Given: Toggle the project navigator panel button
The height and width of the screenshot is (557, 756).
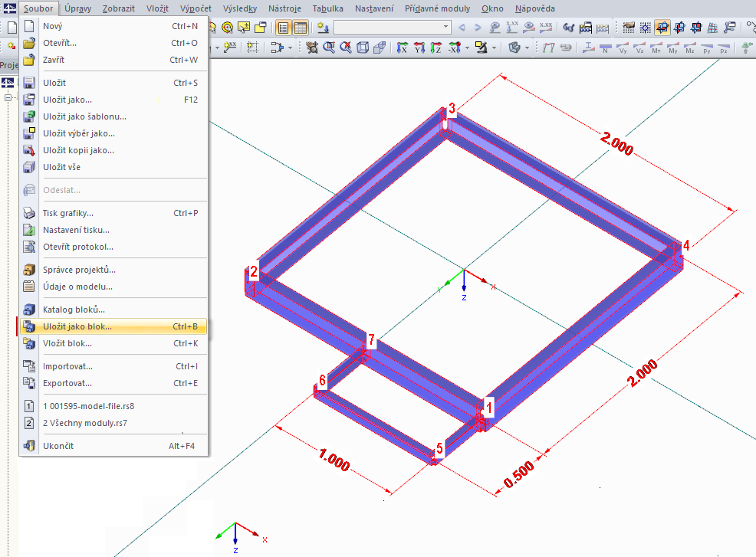Looking at the screenshot, I should 284,28.
